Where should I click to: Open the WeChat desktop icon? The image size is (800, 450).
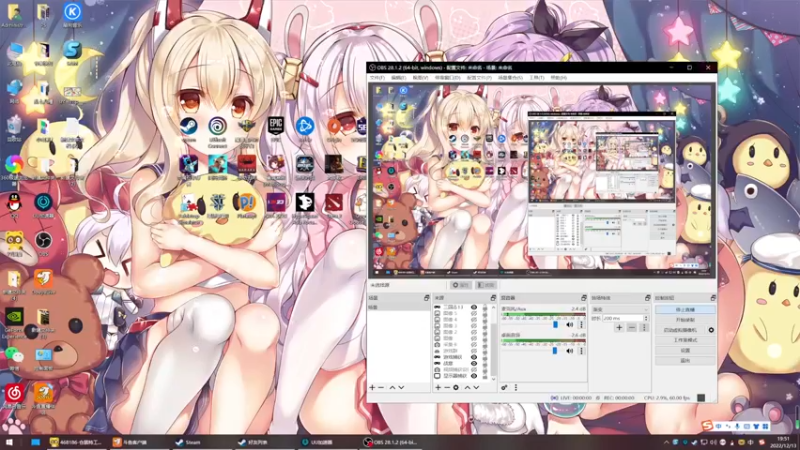[x=14, y=358]
